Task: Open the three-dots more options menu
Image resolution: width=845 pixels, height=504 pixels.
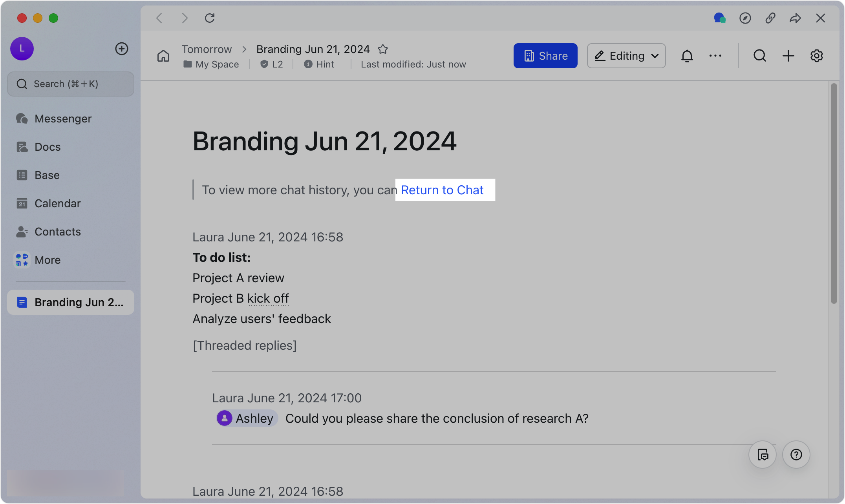Action: point(715,56)
